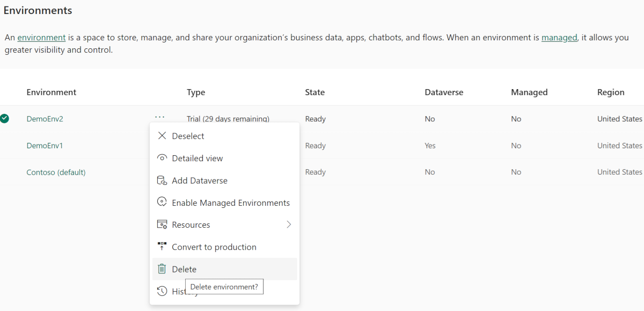Deselect the DemoEnv2 row checkmark
Screen dimensions: 644x311
5,118
